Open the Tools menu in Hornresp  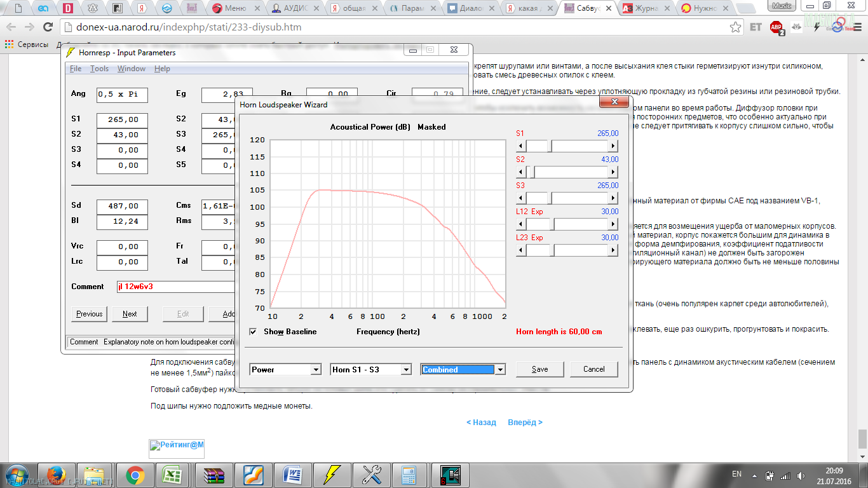[x=99, y=69]
